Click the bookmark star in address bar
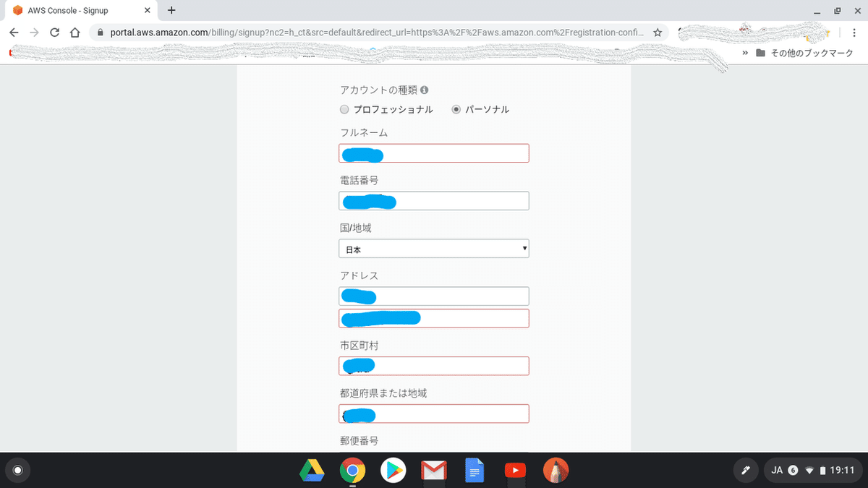868x488 pixels. 659,33
